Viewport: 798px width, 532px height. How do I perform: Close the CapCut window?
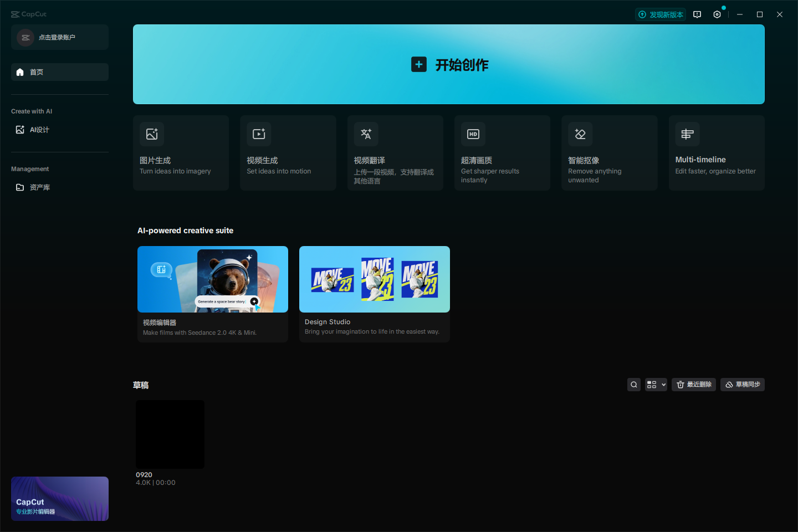[x=780, y=14]
